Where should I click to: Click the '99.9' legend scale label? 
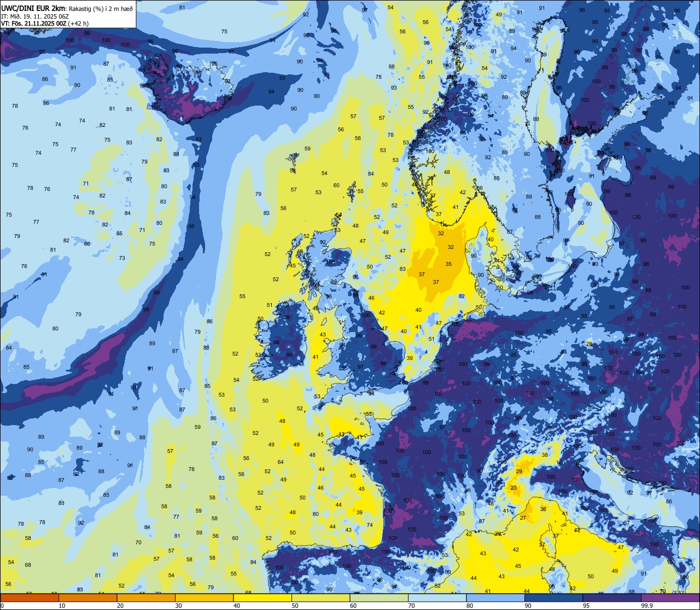(x=647, y=606)
